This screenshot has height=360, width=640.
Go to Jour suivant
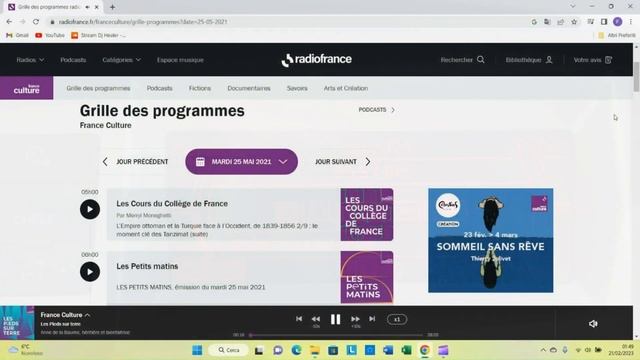[x=343, y=162]
